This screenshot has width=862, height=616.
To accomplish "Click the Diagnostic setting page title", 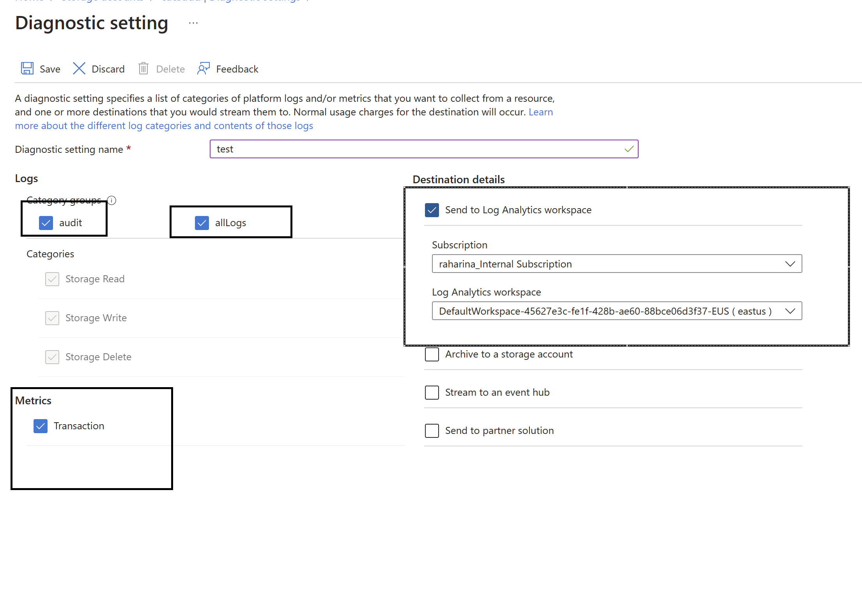I will coord(92,23).
